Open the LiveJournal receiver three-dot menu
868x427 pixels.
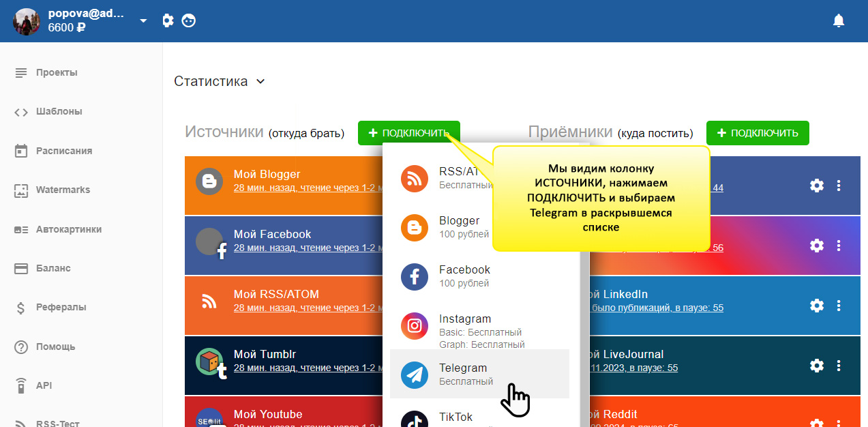pyautogui.click(x=839, y=366)
